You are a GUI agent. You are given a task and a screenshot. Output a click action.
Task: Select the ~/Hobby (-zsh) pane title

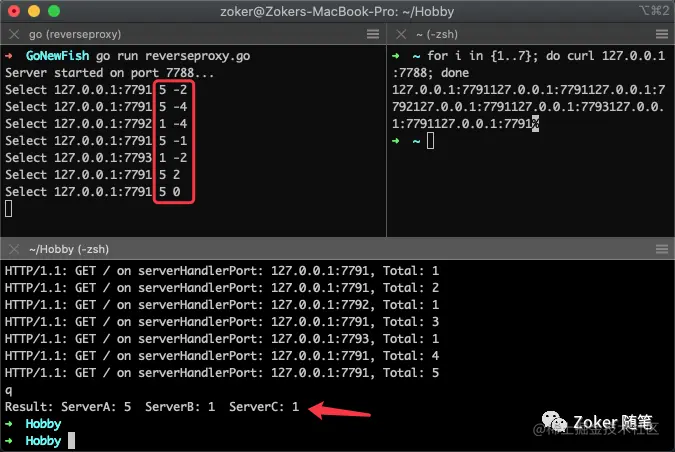[69, 250]
